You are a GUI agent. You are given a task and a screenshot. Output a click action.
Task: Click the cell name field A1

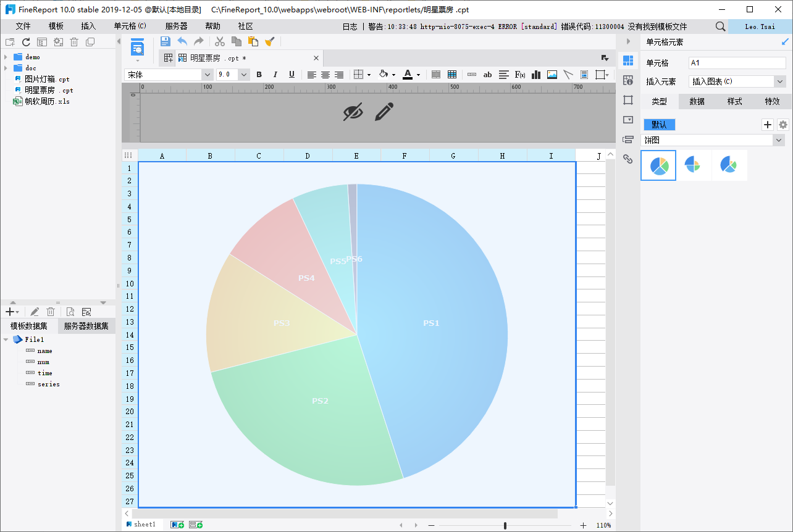pos(737,63)
